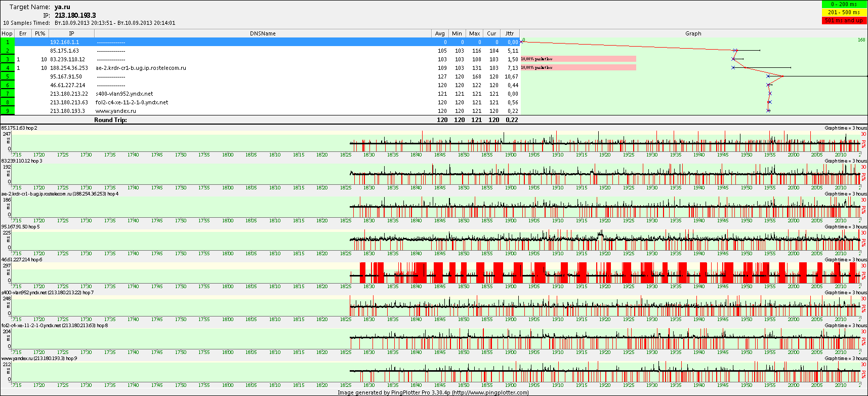Sort by the PL% column header
Viewport: 868px width, 396px height.
[x=40, y=33]
